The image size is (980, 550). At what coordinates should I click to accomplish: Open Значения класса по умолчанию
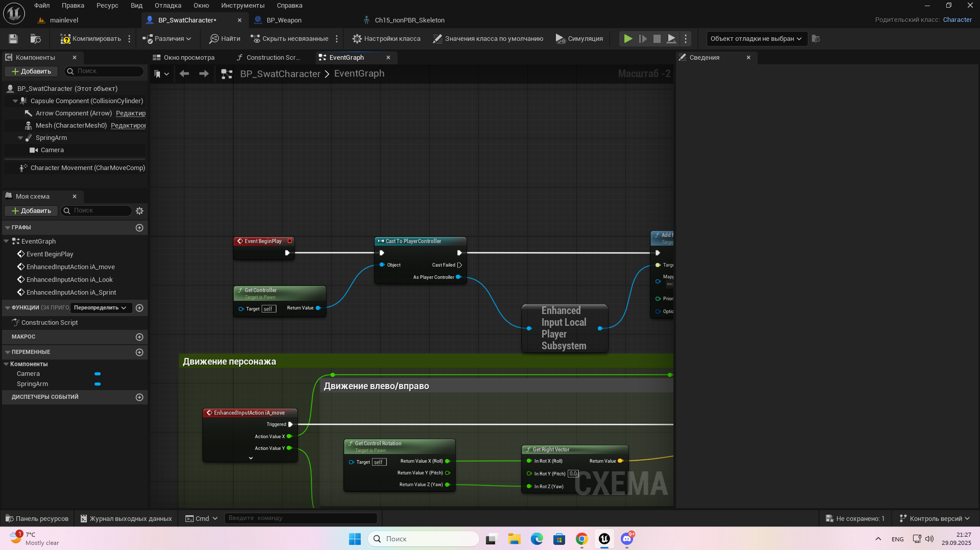pos(488,39)
